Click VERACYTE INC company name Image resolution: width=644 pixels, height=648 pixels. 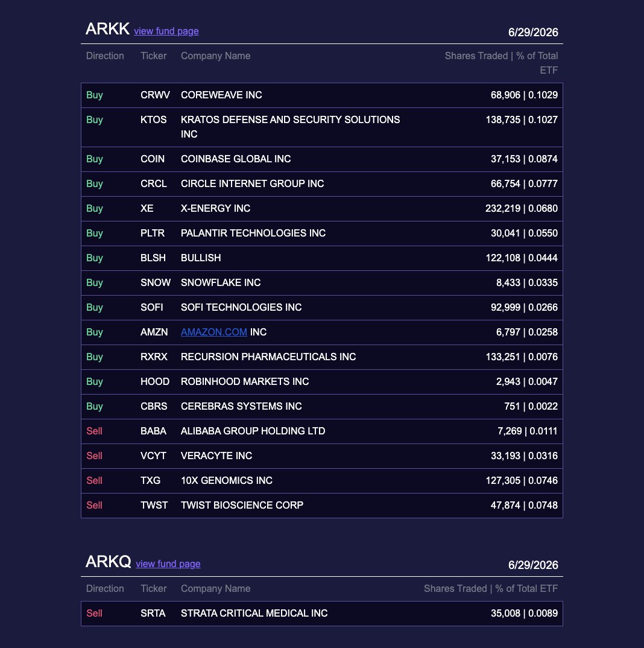216,456
